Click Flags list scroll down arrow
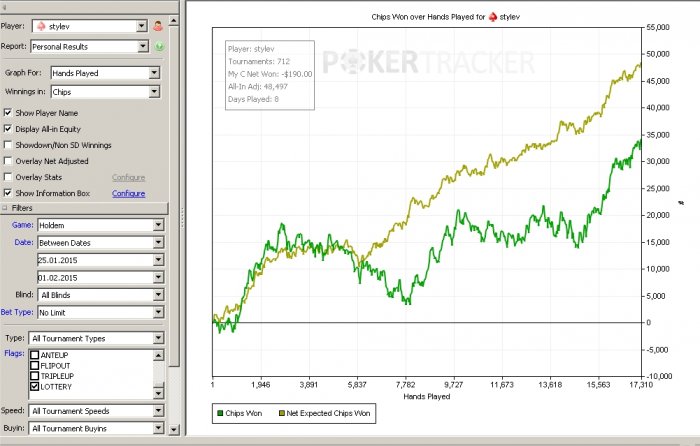This screenshot has width=700, height=446. click(x=158, y=393)
